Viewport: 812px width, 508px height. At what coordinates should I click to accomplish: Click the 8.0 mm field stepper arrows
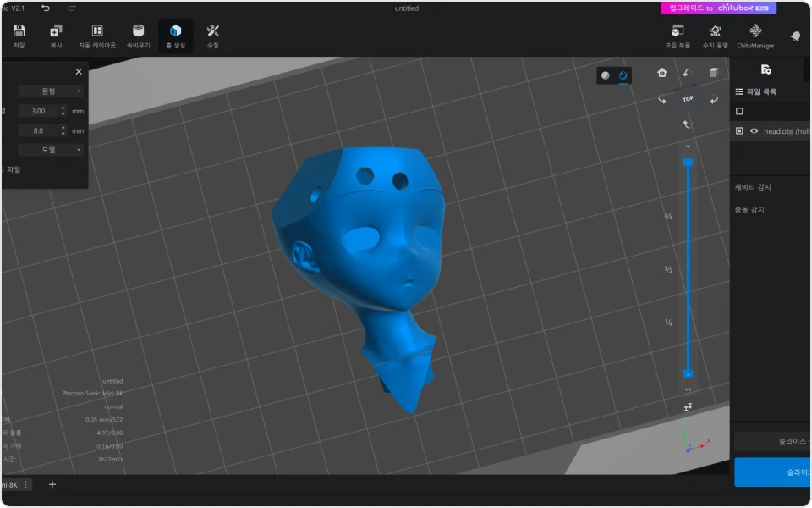pos(63,130)
